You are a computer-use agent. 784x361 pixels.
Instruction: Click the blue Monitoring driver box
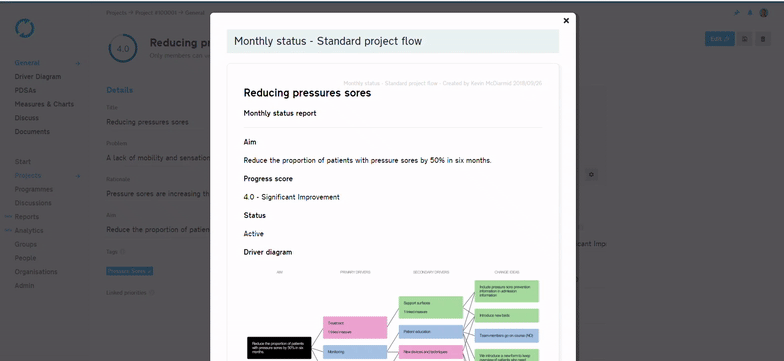pyautogui.click(x=355, y=352)
